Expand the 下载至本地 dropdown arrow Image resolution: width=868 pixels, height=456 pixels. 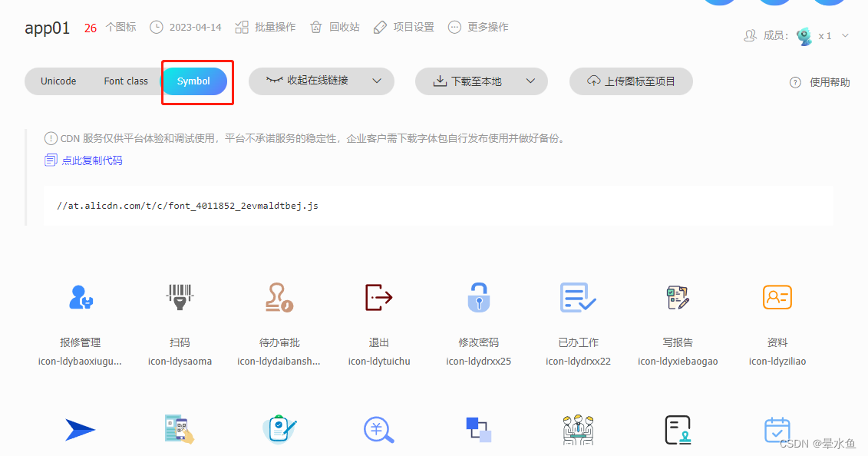530,81
